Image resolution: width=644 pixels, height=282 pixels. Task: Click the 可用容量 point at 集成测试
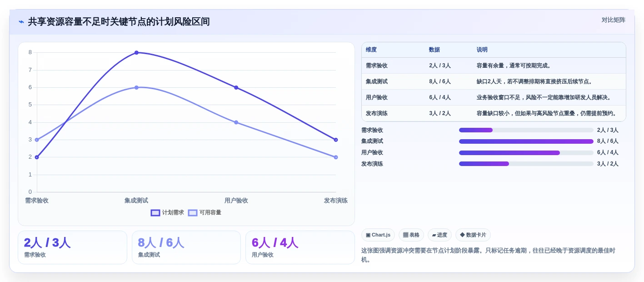tap(136, 87)
